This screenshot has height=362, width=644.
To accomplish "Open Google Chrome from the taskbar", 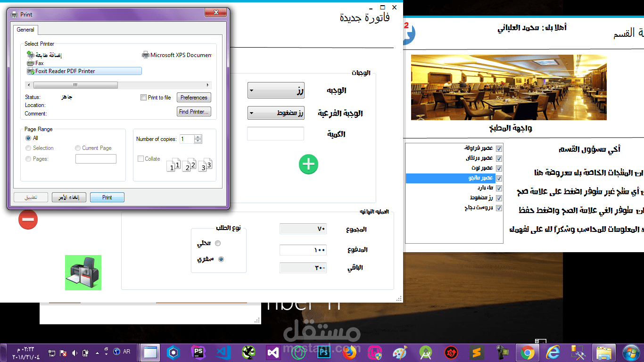I will click(528, 352).
